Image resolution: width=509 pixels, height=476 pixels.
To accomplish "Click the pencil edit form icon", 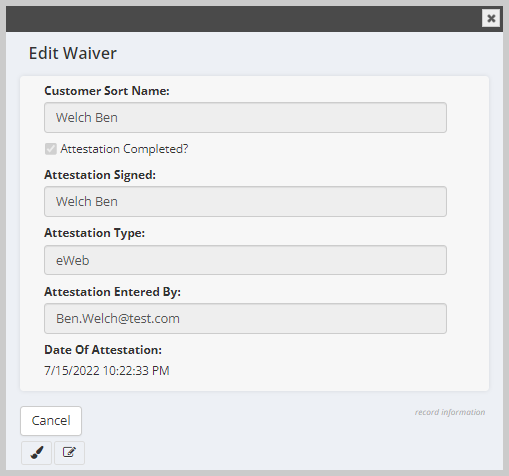I will point(69,453).
